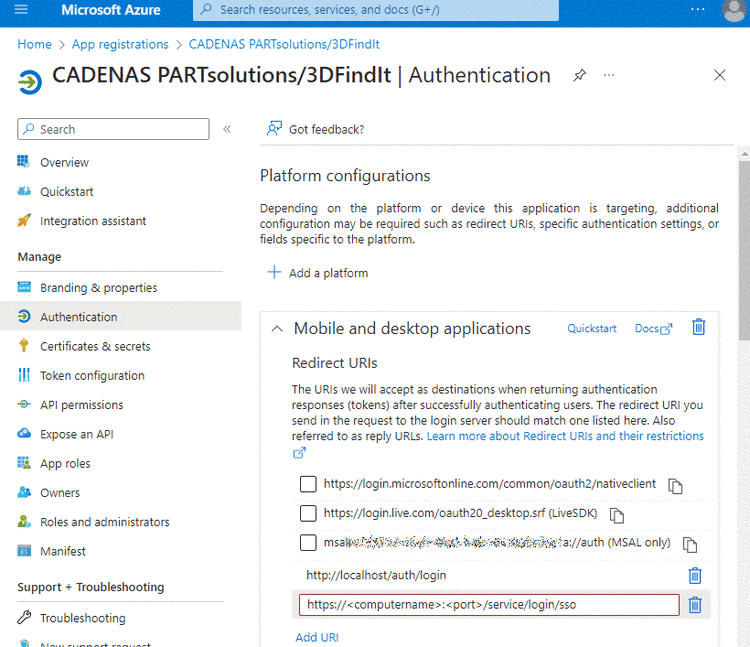Go to Home breadcrumb
Image resolution: width=750 pixels, height=647 pixels.
tap(34, 44)
